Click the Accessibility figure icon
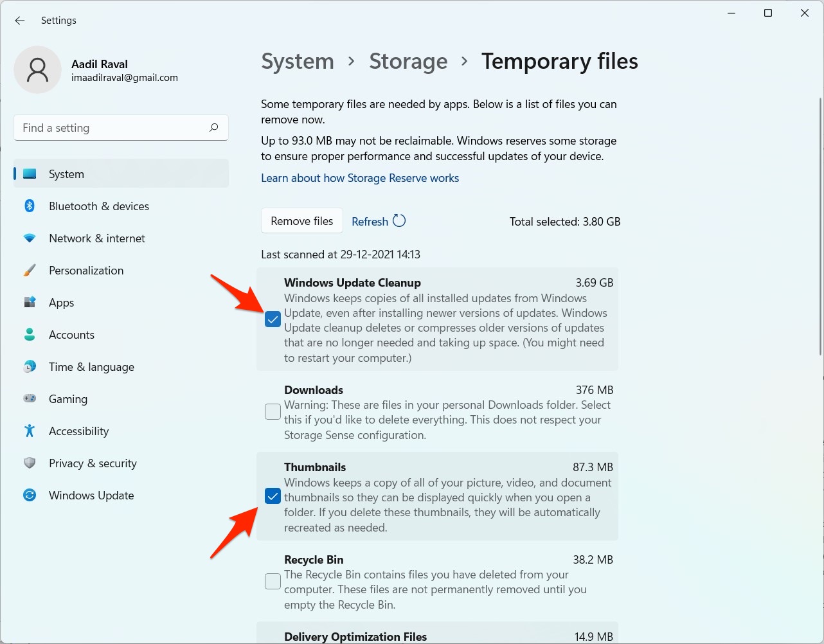This screenshot has width=824, height=644. click(x=30, y=431)
